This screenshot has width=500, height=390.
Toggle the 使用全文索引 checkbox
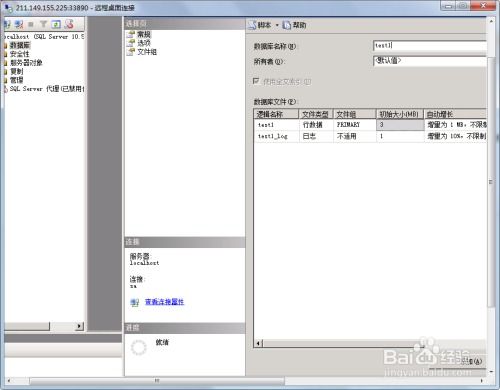tap(256, 81)
